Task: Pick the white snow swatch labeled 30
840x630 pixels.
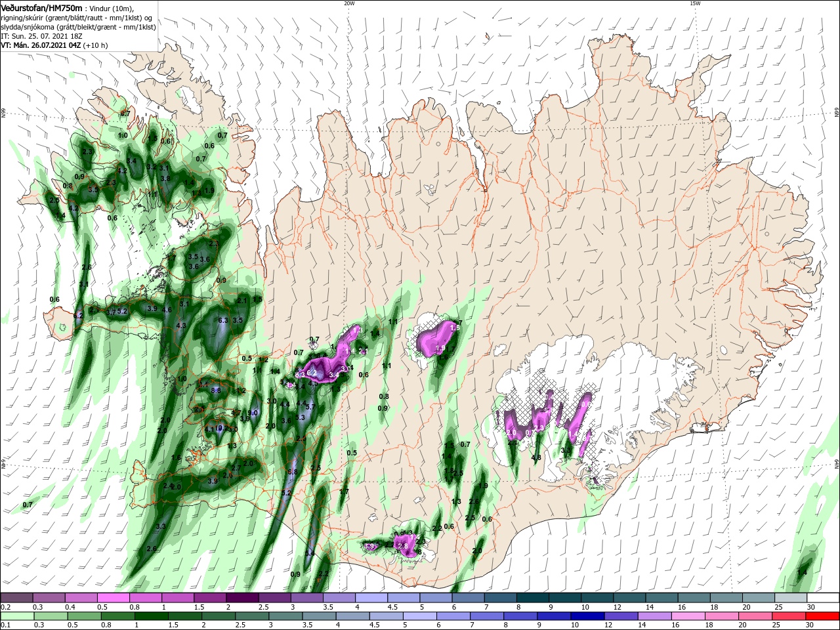Action: point(823,598)
